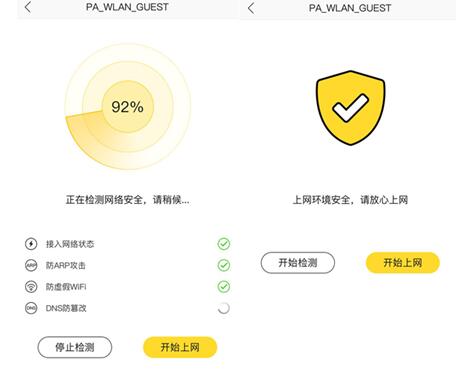
Task: Go back using the right screen's back arrow
Action: pos(251,8)
